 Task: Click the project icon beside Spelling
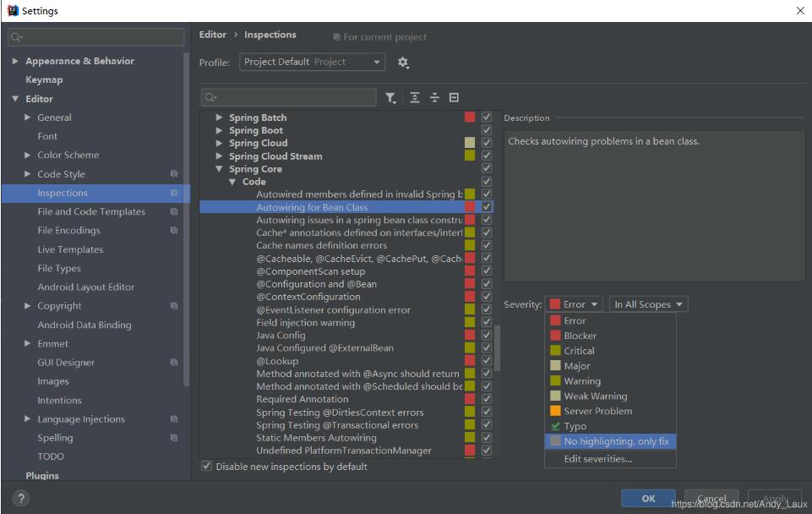coord(174,438)
